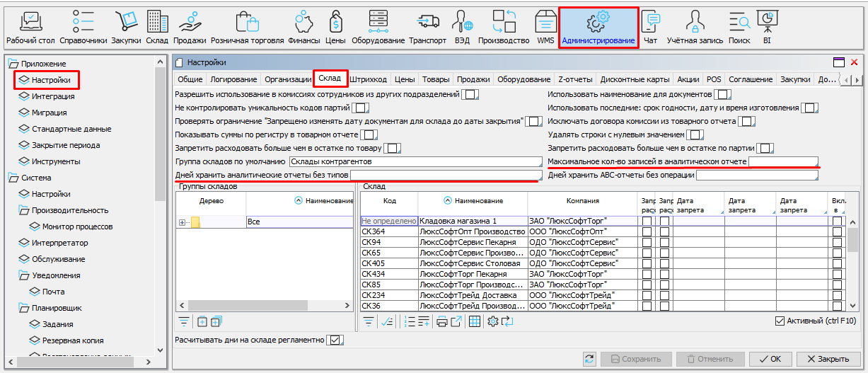Open the WMS warehouse module
This screenshot has height=373, width=868.
[x=545, y=27]
